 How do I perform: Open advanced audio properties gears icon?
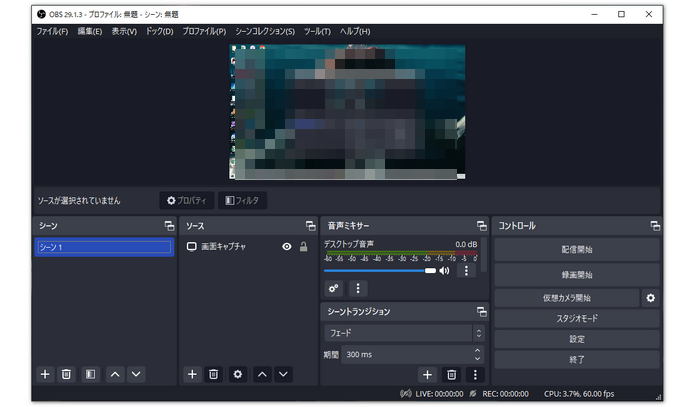coord(334,288)
